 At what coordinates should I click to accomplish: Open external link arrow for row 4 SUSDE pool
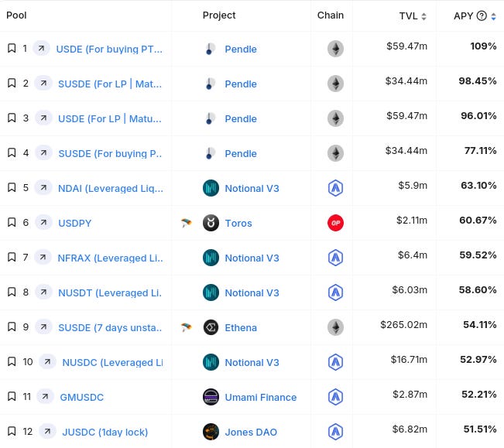click(43, 152)
